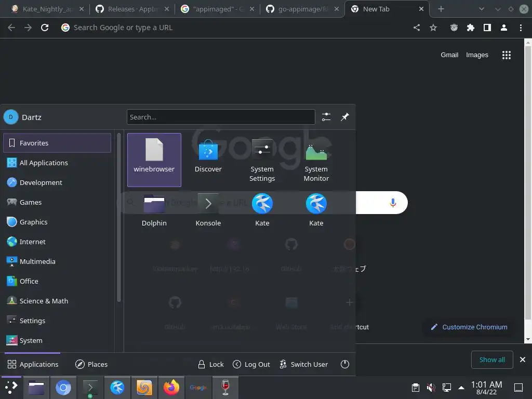Click the Log Out button
532x399 pixels.
click(x=251, y=364)
